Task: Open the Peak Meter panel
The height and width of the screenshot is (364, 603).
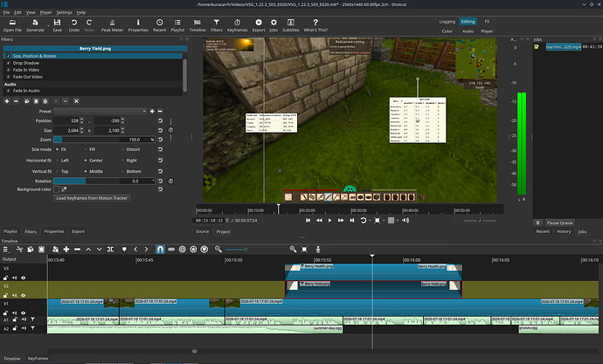Action: tap(112, 25)
